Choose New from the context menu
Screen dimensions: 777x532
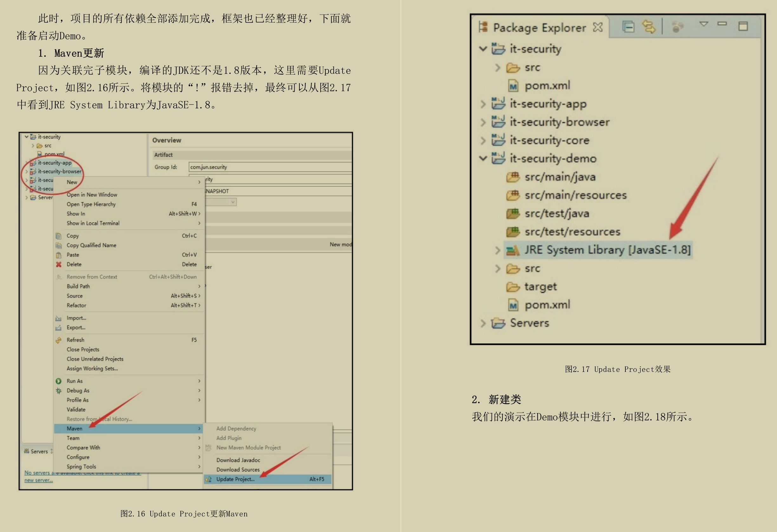[129, 182]
